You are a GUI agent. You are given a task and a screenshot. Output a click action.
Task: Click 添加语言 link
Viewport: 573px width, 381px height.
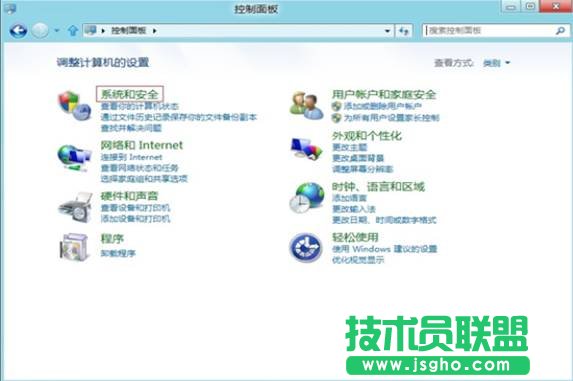click(x=349, y=198)
